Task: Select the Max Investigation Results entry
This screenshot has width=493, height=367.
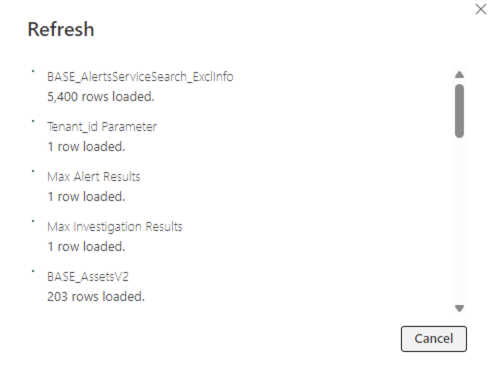Action: pyautogui.click(x=115, y=227)
